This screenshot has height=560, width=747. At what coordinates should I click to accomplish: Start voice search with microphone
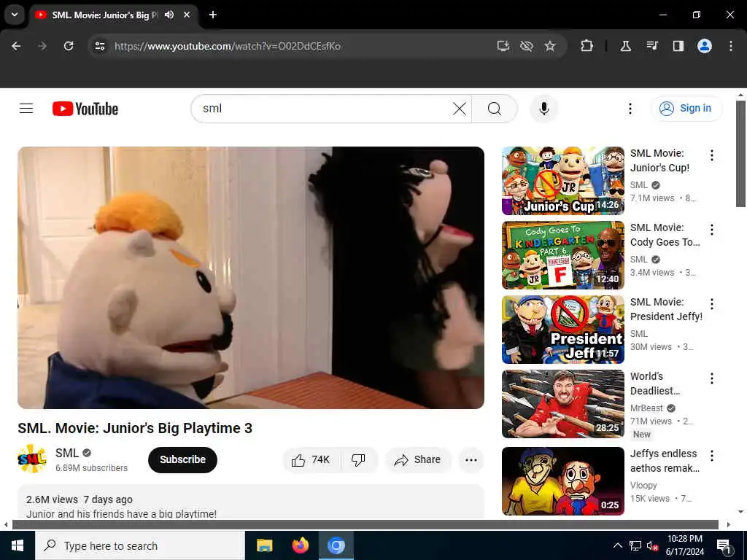click(x=543, y=109)
